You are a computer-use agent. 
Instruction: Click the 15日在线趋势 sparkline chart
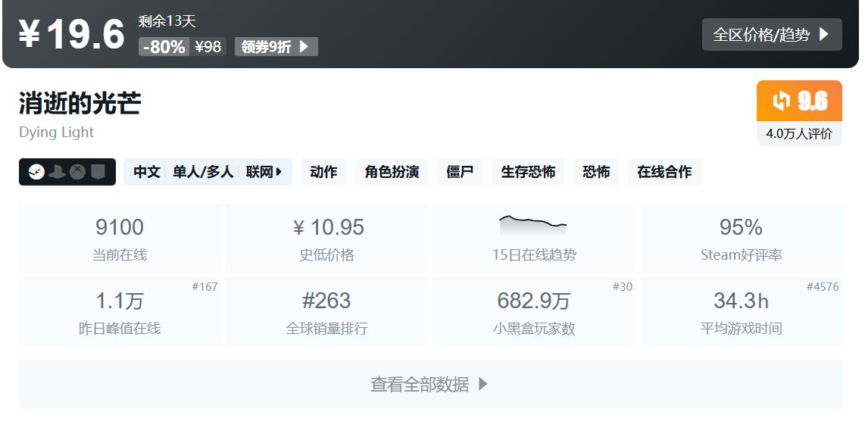tap(533, 226)
